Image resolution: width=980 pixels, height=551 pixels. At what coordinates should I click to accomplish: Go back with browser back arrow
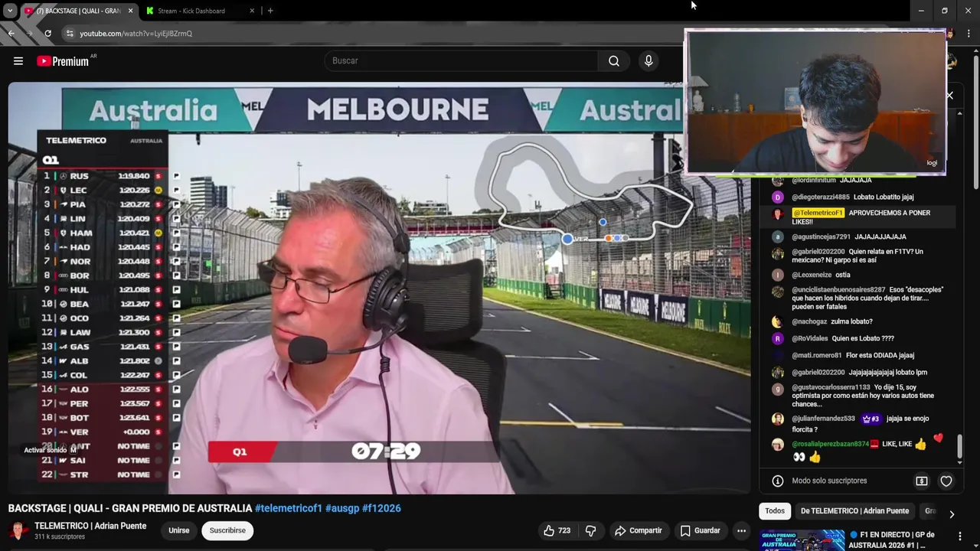(x=11, y=34)
